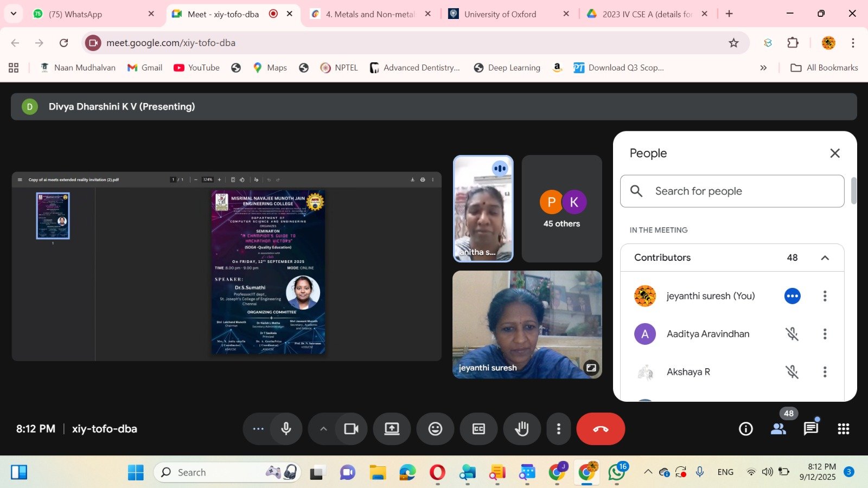Open the emoji reactions button
This screenshot has height=488, width=868.
[435, 429]
